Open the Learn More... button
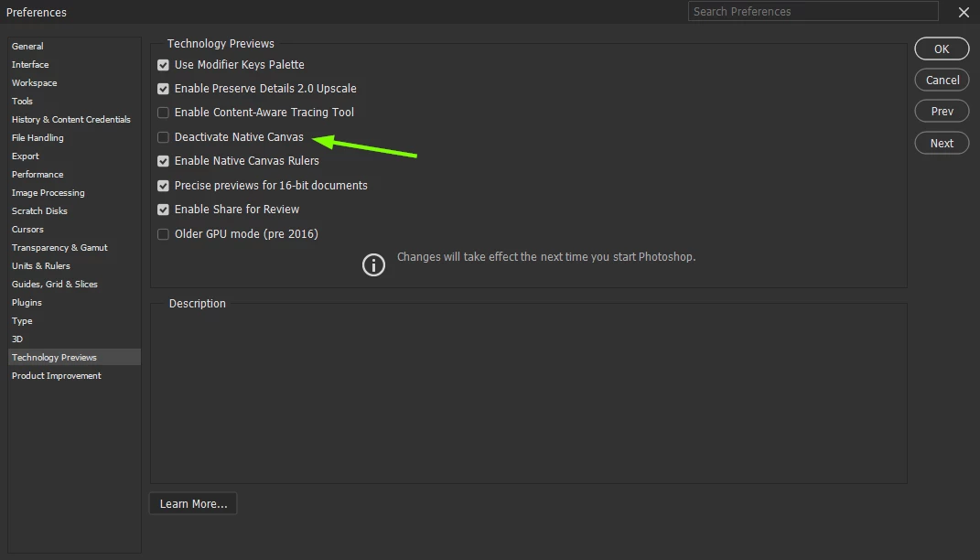Image resolution: width=980 pixels, height=560 pixels. coord(193,504)
